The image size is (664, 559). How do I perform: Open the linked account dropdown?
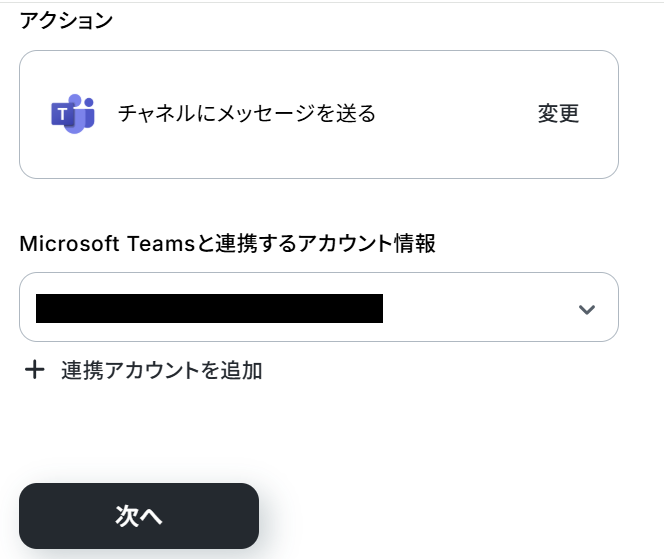click(319, 307)
